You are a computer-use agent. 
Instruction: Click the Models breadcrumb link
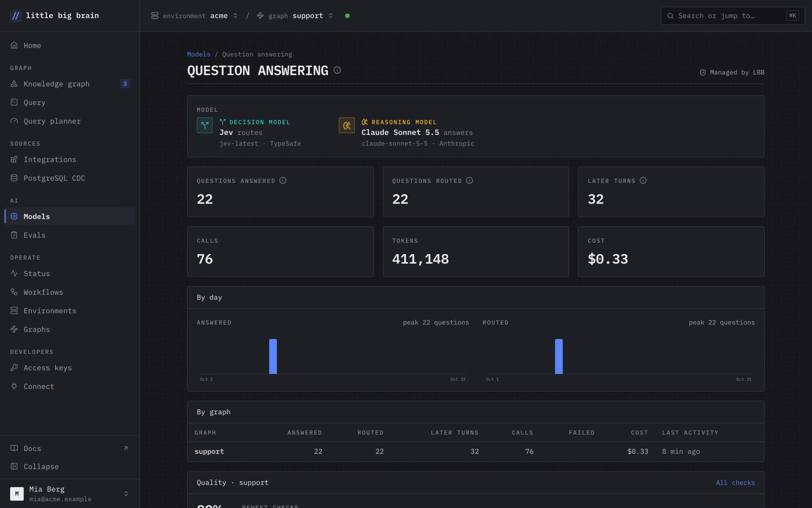click(x=199, y=54)
